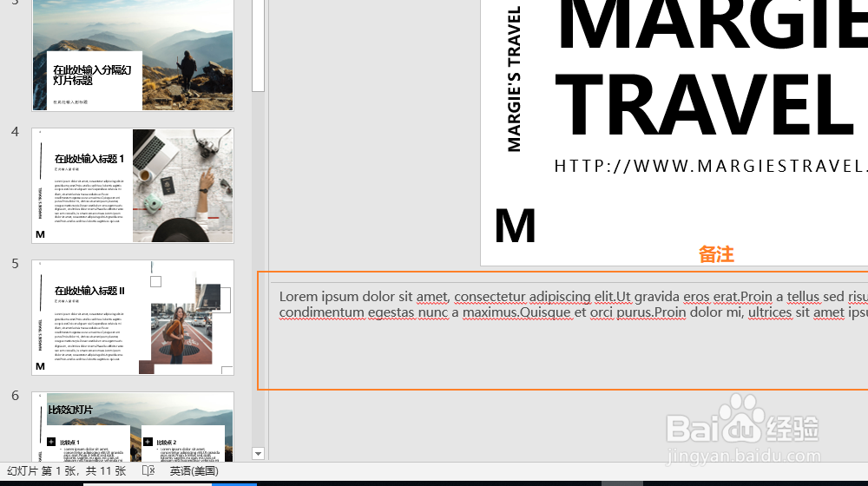
Task: Click the slide count text 幻灯片 第 1 张
Action: click(67, 471)
